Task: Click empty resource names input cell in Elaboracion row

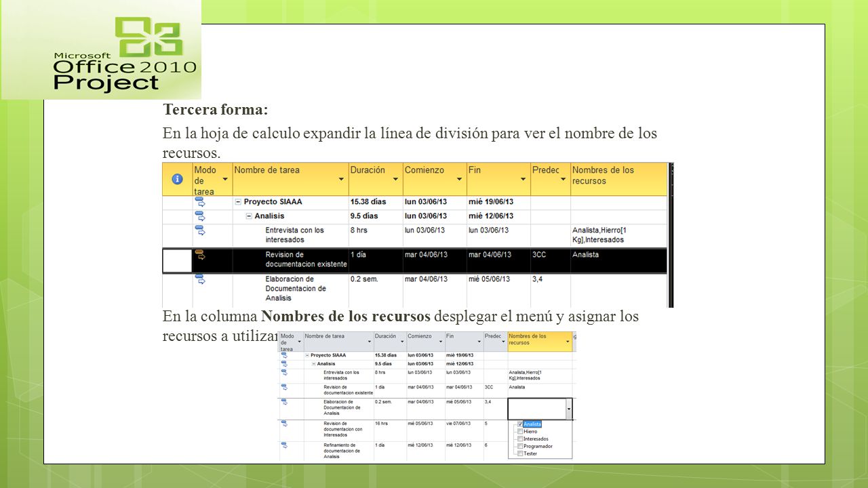Action: click(536, 409)
